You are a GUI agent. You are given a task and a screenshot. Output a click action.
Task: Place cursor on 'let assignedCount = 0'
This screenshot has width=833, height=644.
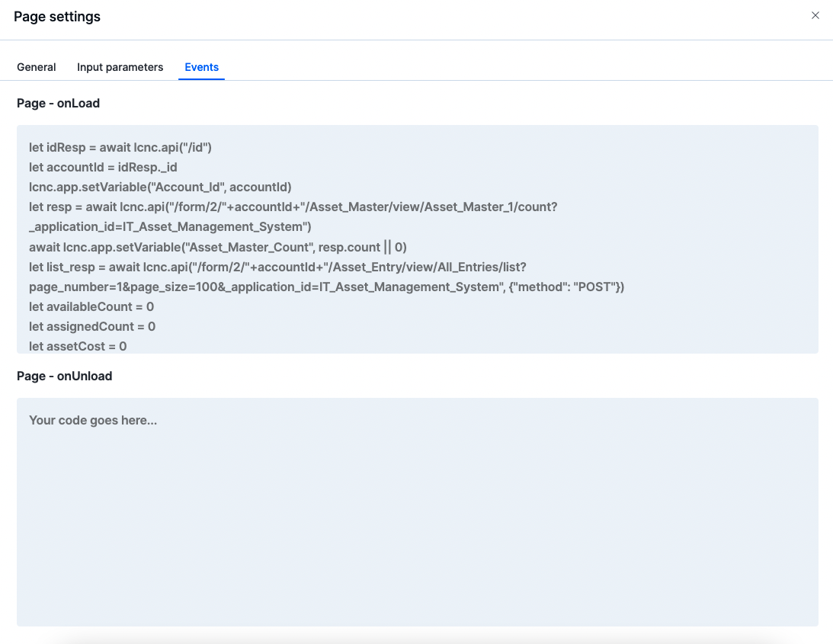(92, 326)
